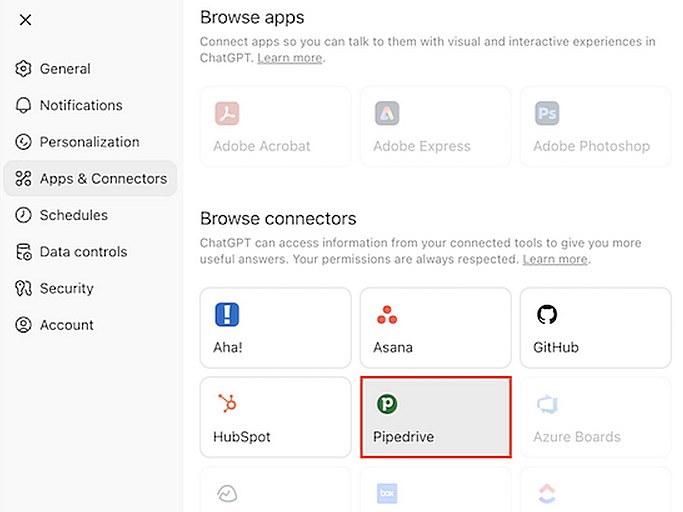Go to Security settings
The height and width of the screenshot is (512, 683).
pos(66,288)
